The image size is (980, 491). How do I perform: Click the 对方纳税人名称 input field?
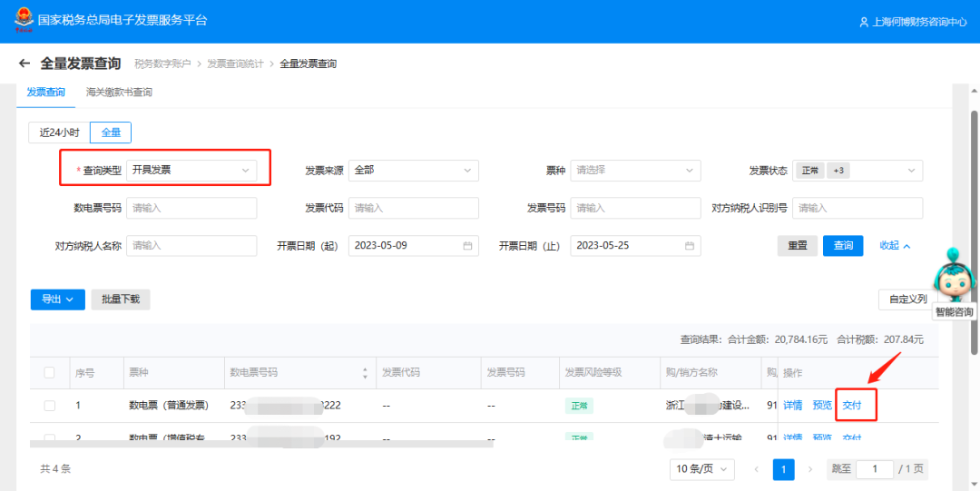pyautogui.click(x=191, y=246)
